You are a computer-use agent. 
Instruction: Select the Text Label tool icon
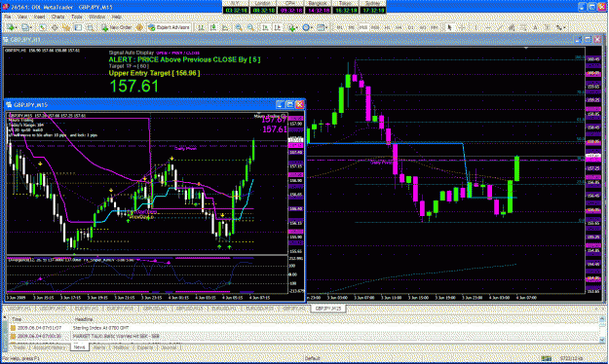point(547,27)
